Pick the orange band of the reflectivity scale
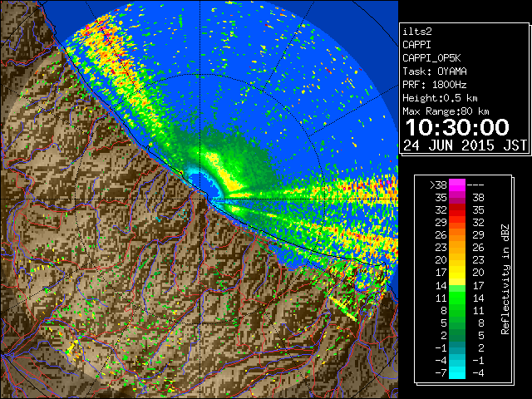The height and width of the screenshot is (399, 532). 457,234
